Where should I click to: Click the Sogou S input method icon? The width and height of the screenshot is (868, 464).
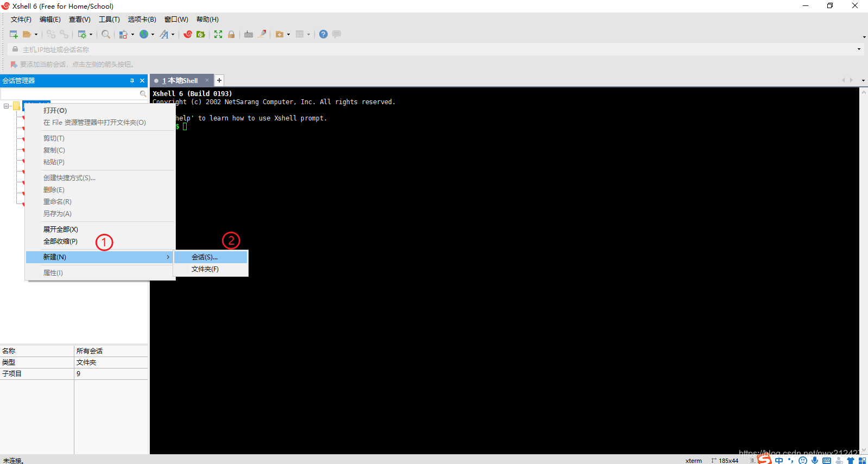(x=765, y=460)
